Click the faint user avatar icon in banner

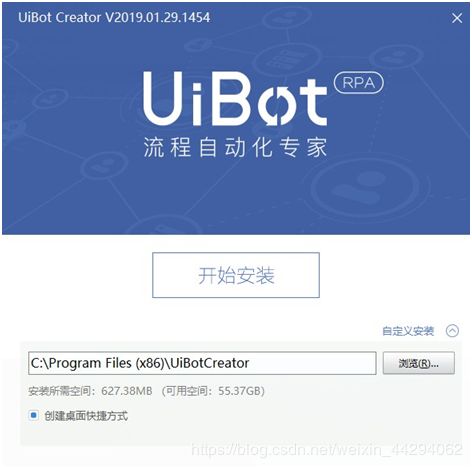tap(365, 188)
